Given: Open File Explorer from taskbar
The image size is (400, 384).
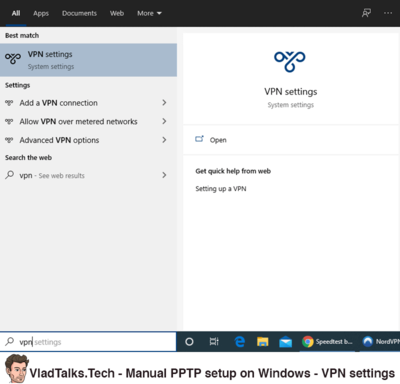Looking at the screenshot, I should 263,342.
